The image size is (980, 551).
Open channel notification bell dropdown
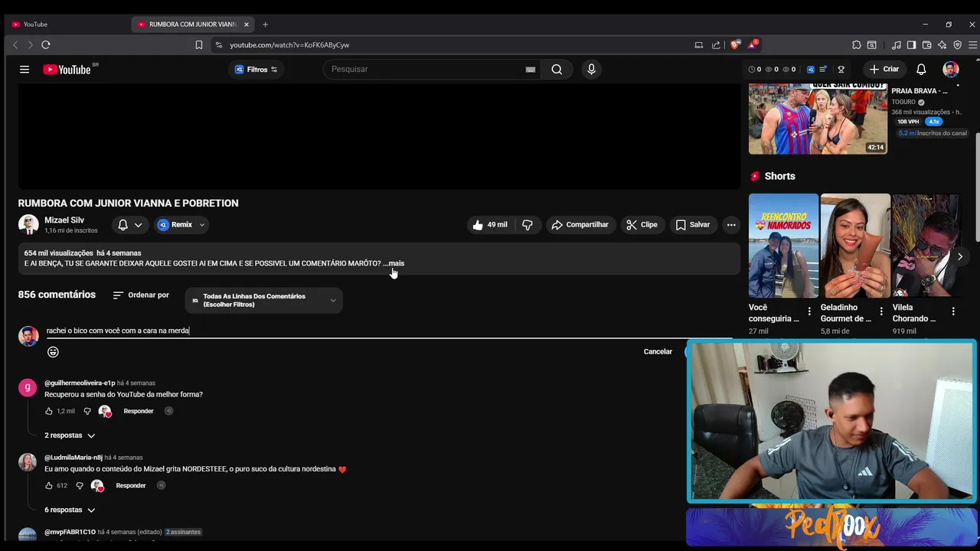click(129, 225)
